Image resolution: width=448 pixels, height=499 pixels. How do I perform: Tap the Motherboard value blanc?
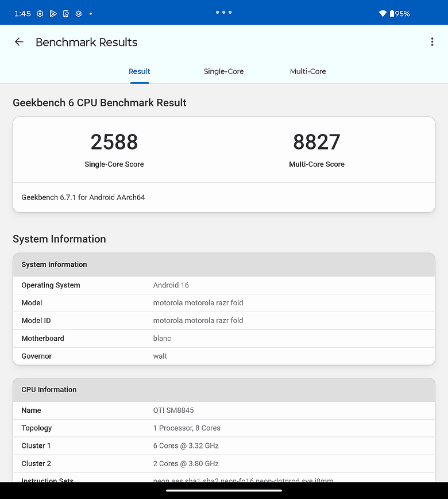point(162,338)
